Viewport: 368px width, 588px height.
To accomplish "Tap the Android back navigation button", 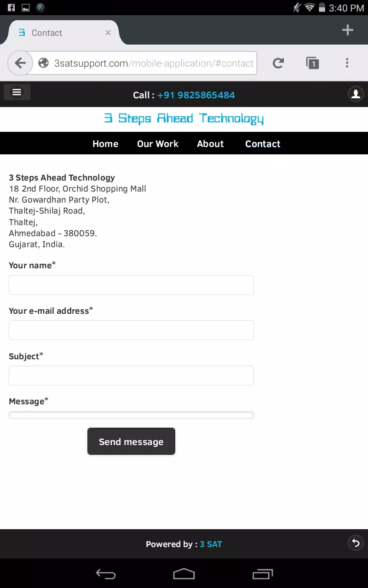I will click(105, 574).
